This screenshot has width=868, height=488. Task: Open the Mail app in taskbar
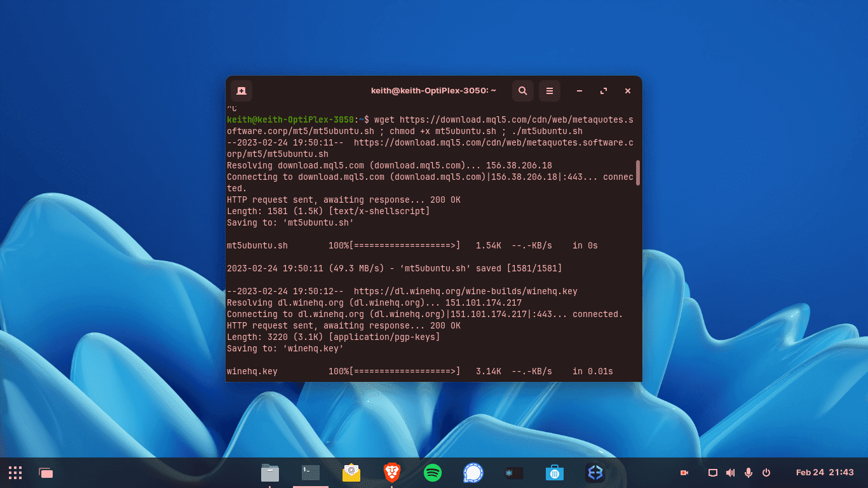[351, 473]
